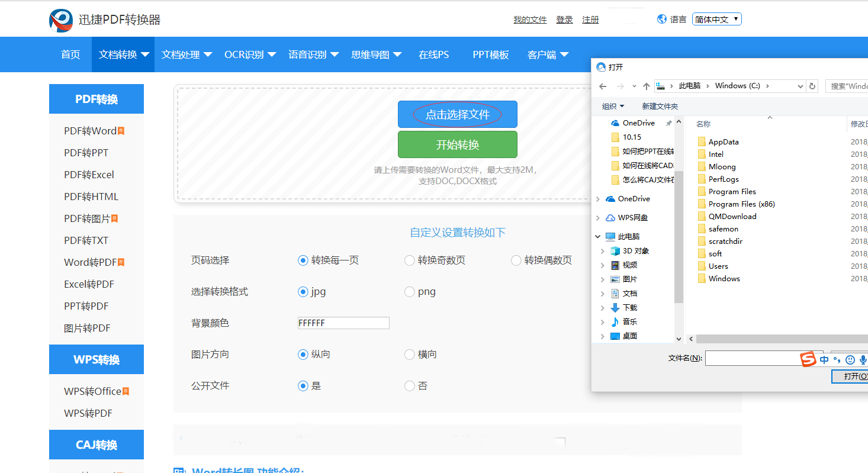The width and height of the screenshot is (868, 473).
Task: Open the 我的文件 link
Action: [530, 20]
